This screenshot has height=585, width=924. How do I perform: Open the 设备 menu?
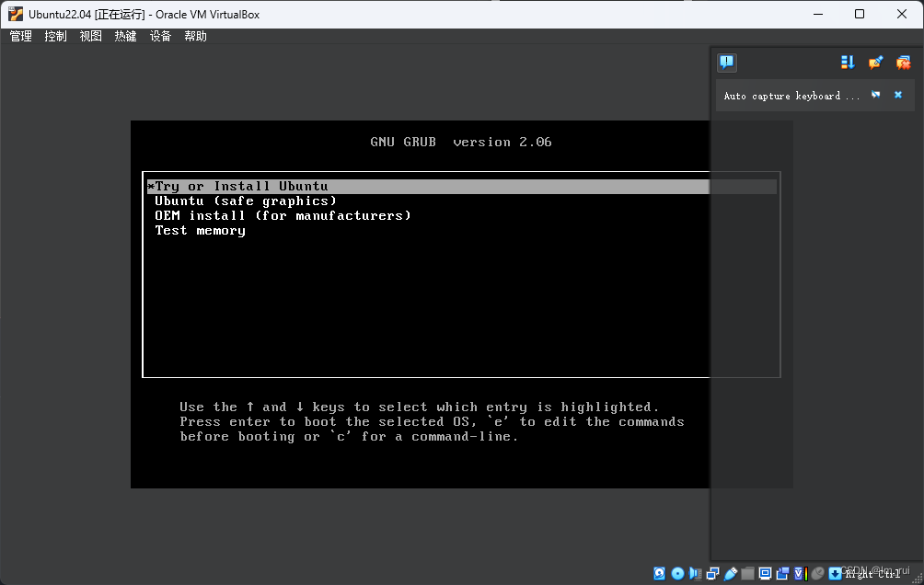click(x=160, y=36)
